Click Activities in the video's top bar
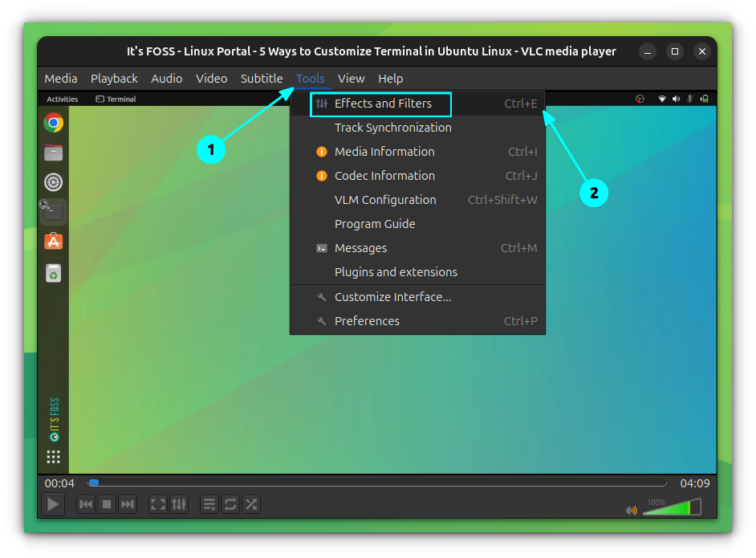756x558 pixels. pyautogui.click(x=62, y=100)
